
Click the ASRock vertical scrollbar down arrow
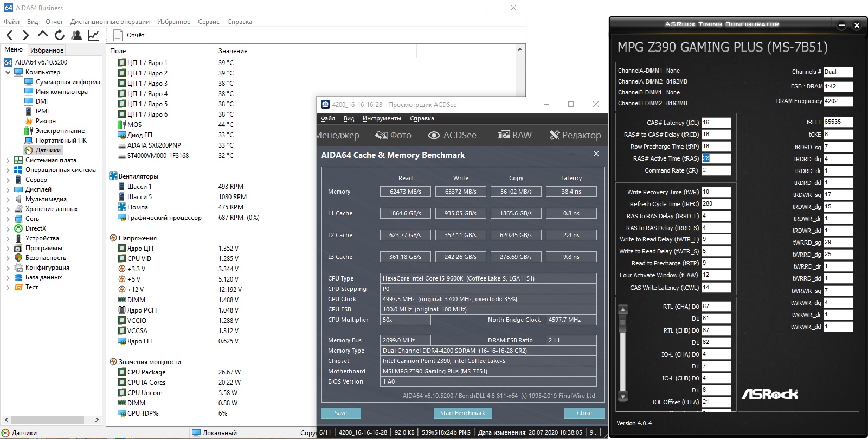tap(623, 396)
